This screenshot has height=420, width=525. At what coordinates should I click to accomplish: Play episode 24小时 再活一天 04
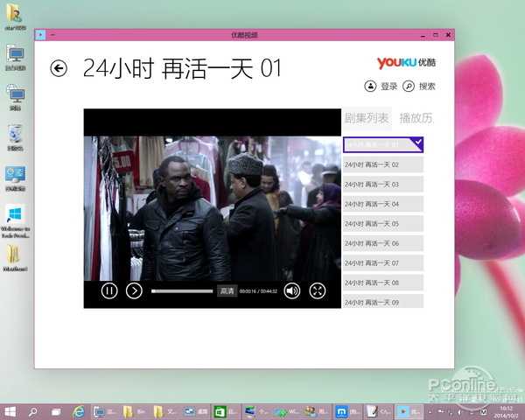(383, 204)
